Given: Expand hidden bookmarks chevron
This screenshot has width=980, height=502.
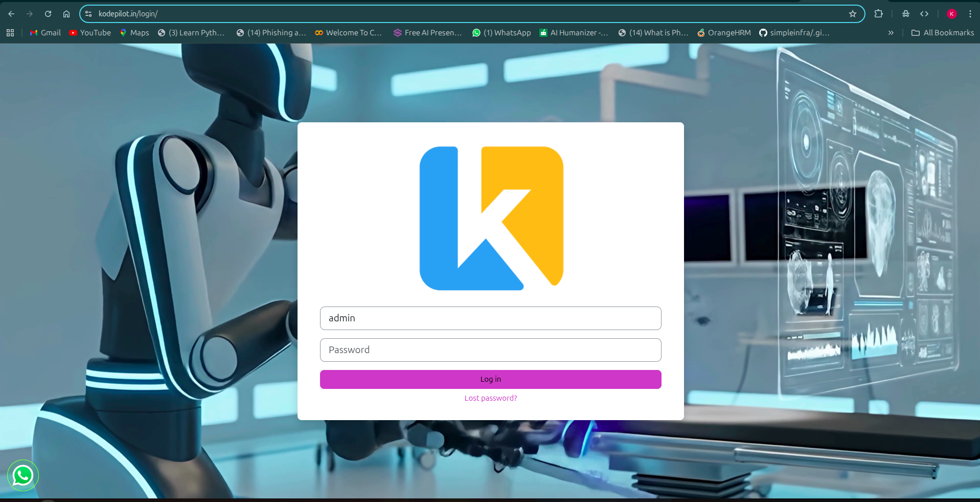Looking at the screenshot, I should [891, 33].
